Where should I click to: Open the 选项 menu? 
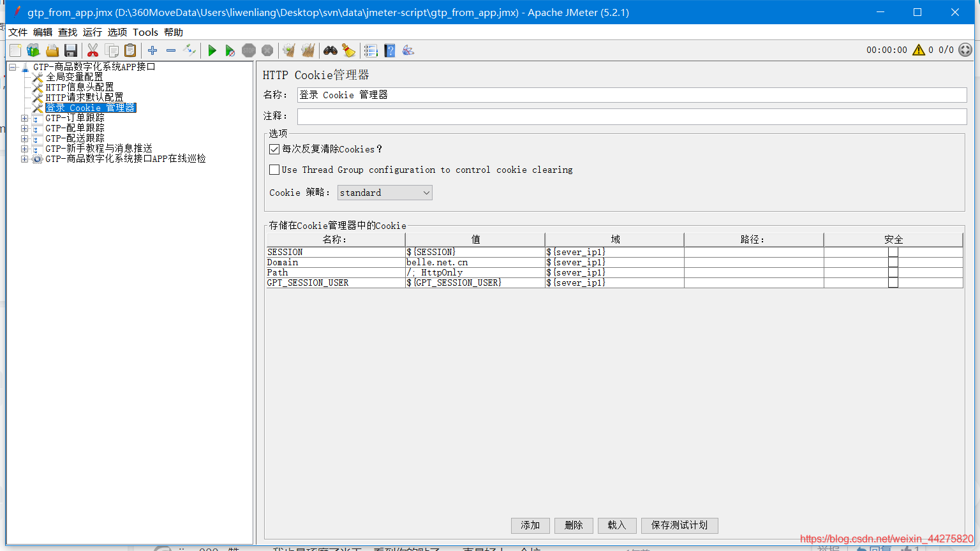[117, 32]
